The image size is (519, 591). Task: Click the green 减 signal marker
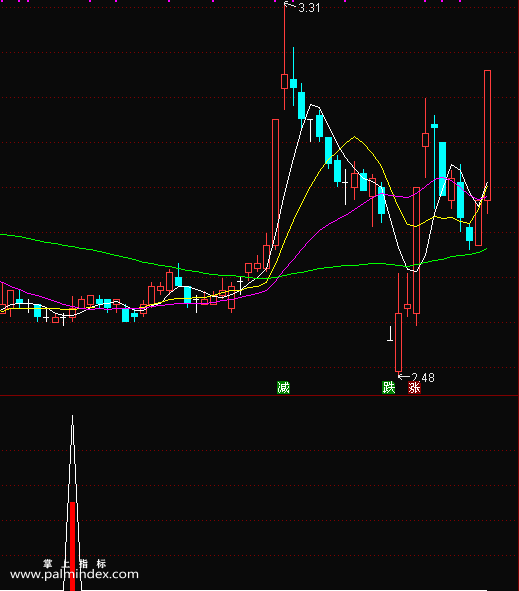click(283, 387)
